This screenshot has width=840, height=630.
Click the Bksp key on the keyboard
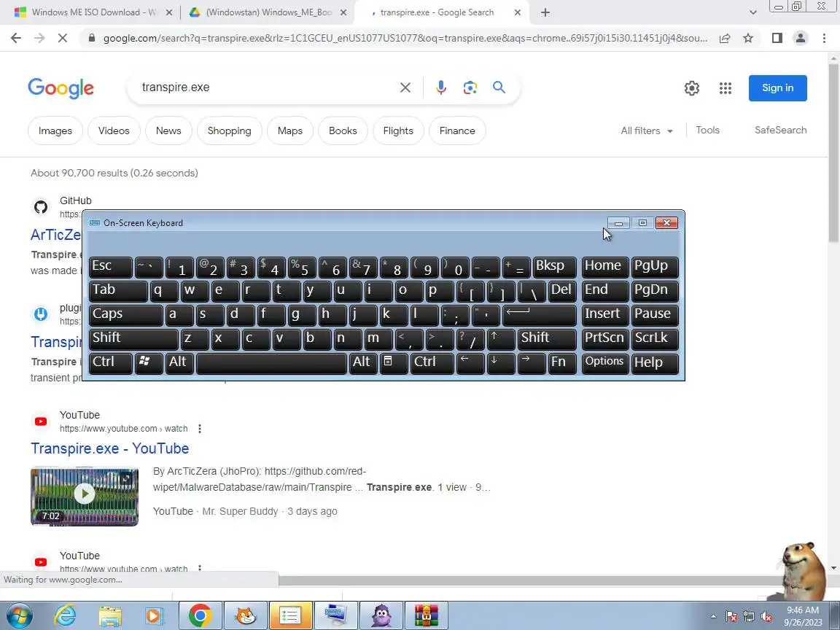pos(555,267)
